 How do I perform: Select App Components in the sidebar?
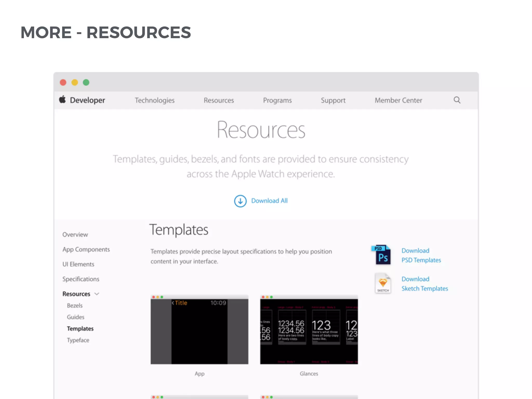click(x=86, y=250)
